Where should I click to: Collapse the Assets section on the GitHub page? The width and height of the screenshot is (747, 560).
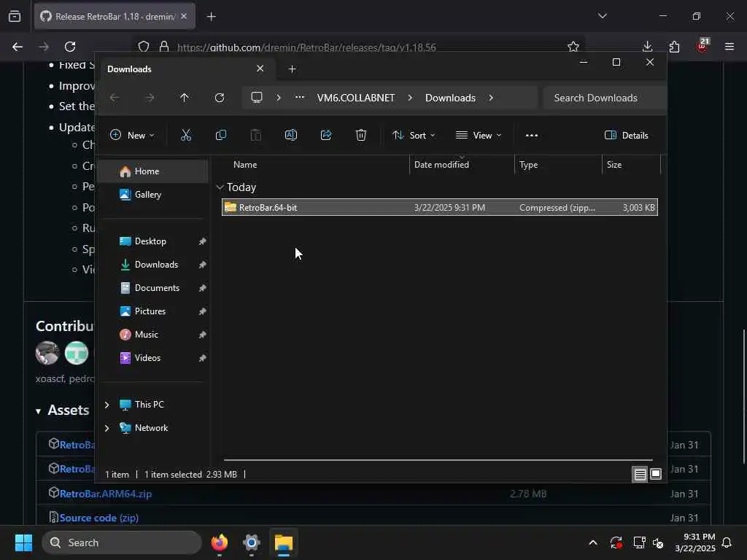[x=38, y=411]
